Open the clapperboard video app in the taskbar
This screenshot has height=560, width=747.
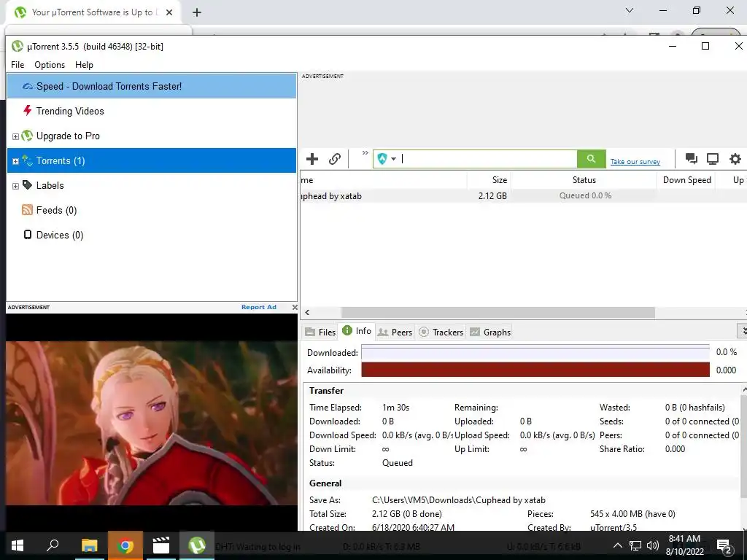(x=161, y=545)
